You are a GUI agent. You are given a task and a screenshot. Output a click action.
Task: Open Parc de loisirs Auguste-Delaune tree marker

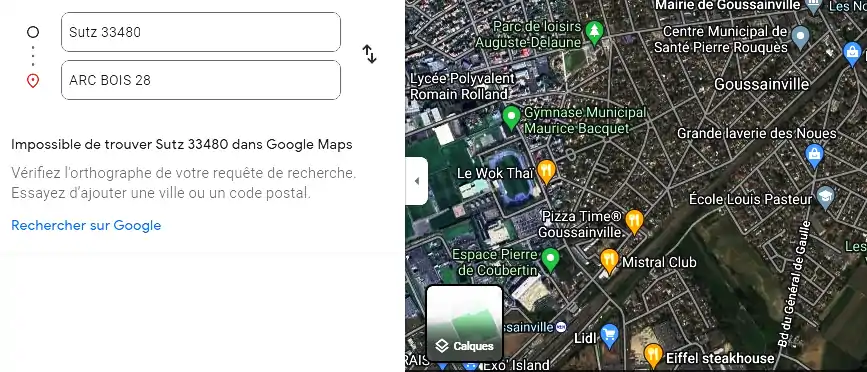(x=594, y=33)
